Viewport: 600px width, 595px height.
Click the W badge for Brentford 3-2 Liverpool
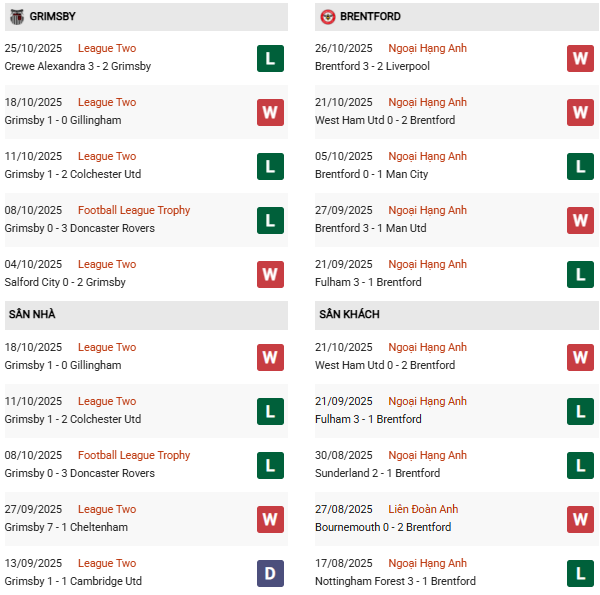(581, 58)
